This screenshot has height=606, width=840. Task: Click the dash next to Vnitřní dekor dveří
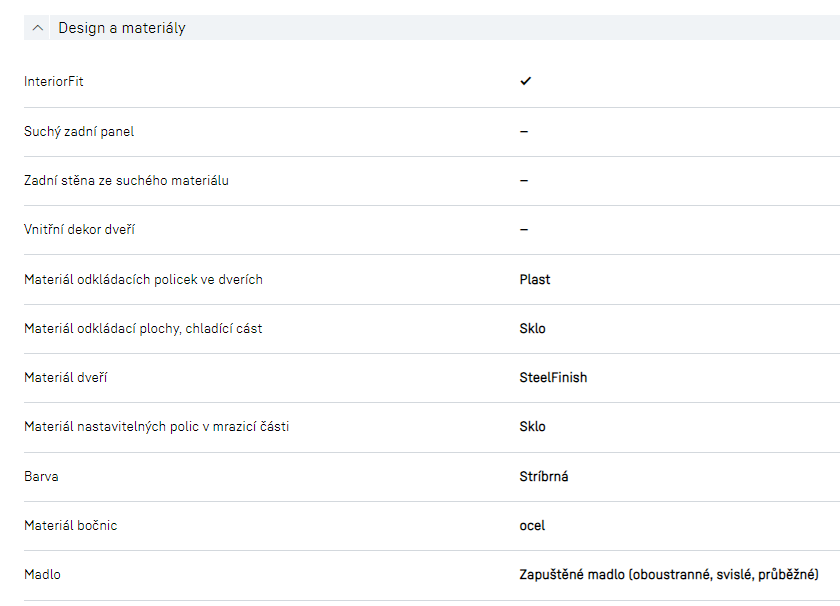tap(524, 229)
